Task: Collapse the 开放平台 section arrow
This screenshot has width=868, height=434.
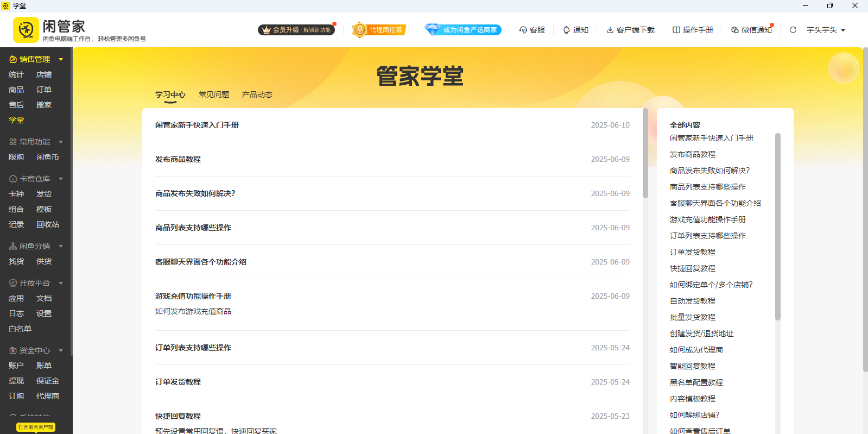Action: [x=61, y=283]
